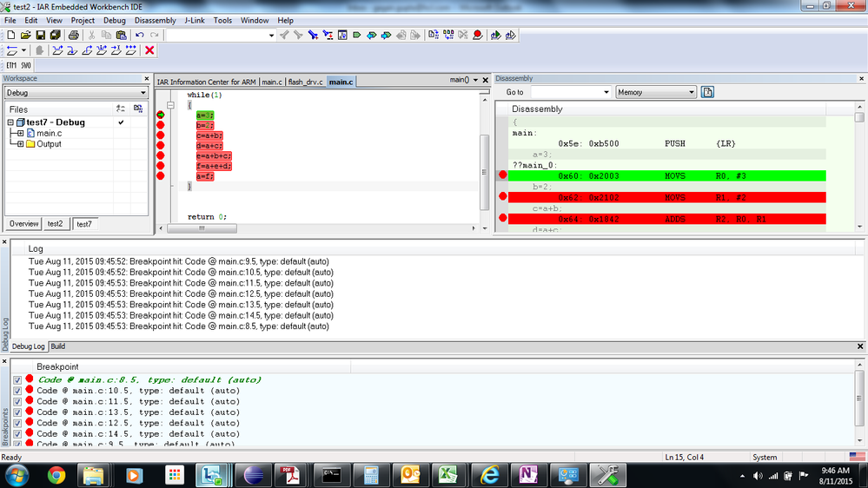868x488 pixels.
Task: Close the Workspace panel
Action: (147, 78)
